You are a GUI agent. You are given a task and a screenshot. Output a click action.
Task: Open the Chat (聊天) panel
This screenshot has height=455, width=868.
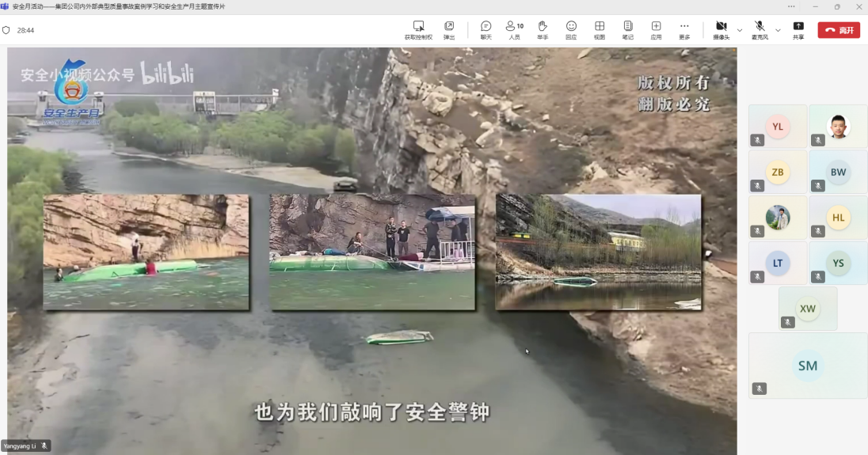485,27
